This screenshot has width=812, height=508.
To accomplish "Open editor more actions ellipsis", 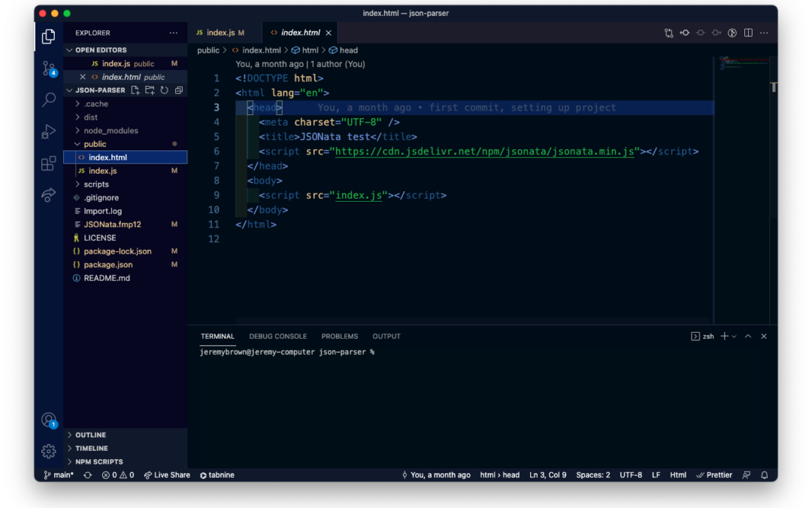I will tap(764, 32).
